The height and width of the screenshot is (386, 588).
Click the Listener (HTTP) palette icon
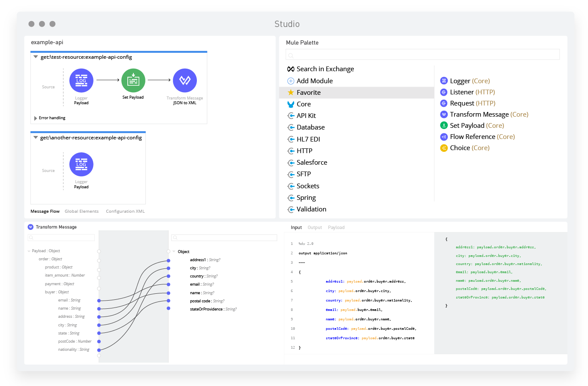(x=444, y=92)
